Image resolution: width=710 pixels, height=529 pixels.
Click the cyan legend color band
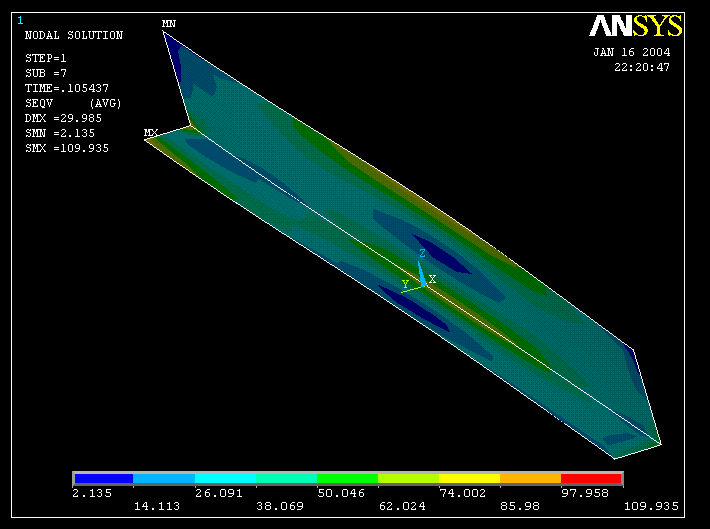click(x=225, y=478)
